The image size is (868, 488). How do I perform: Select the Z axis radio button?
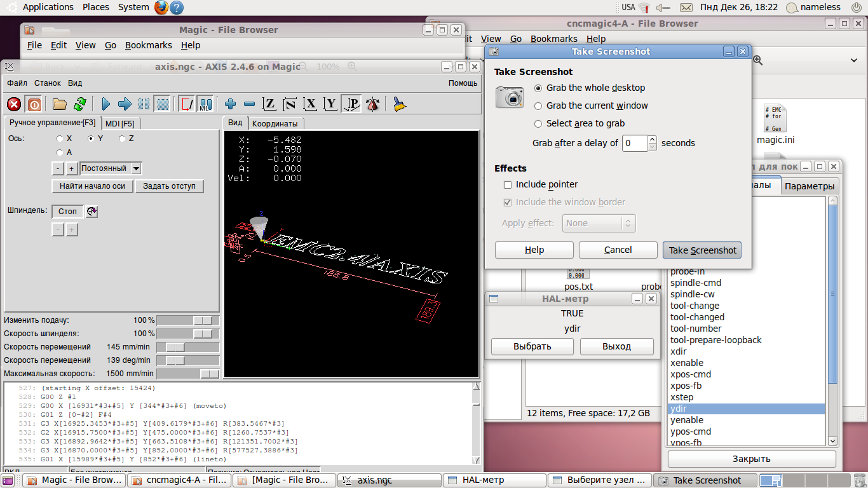(122, 139)
